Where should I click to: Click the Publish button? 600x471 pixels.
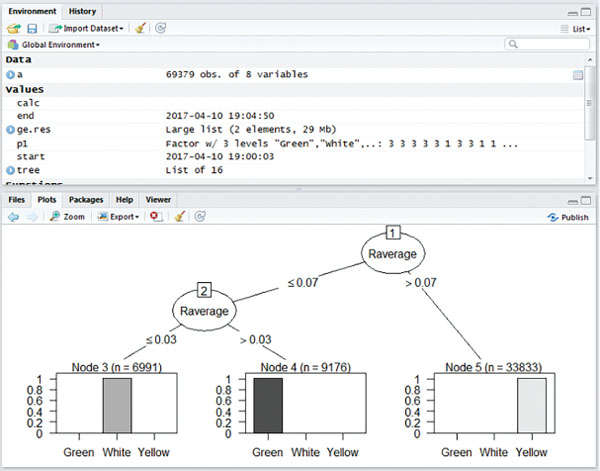(x=568, y=217)
